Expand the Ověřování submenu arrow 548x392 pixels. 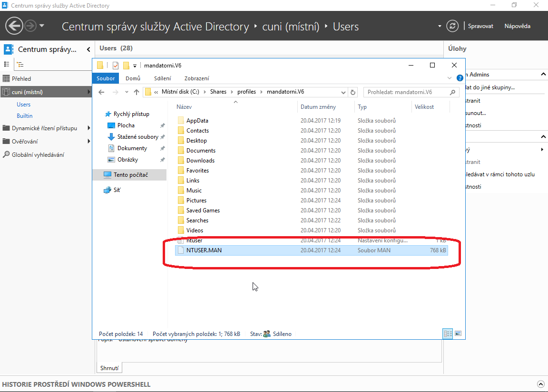(x=89, y=142)
